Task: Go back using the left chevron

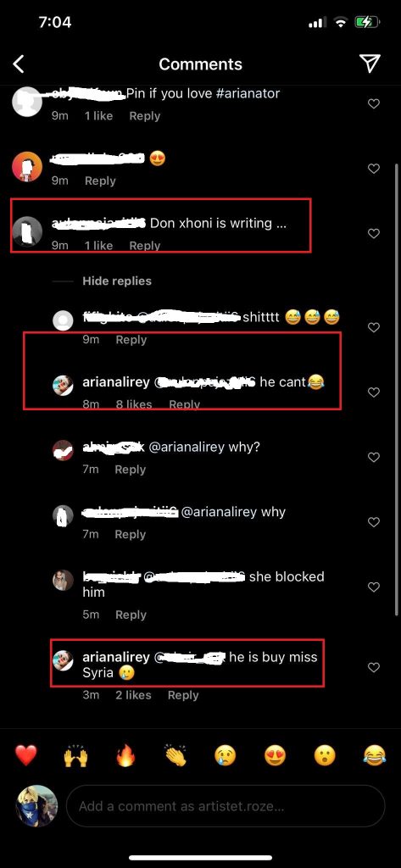Action: coord(19,64)
